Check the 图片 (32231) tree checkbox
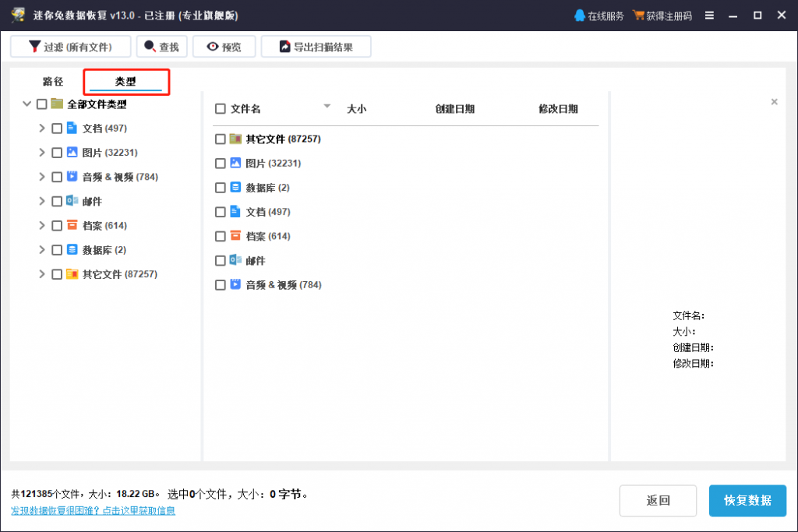798x532 pixels. [x=57, y=153]
